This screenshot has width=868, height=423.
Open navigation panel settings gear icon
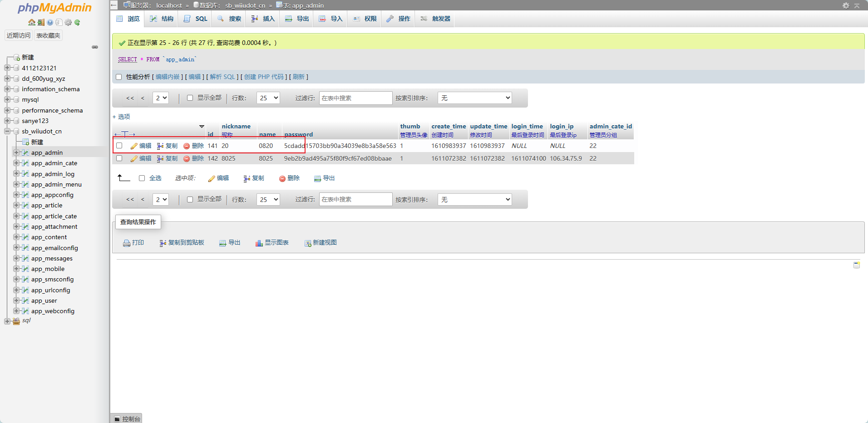(68, 22)
